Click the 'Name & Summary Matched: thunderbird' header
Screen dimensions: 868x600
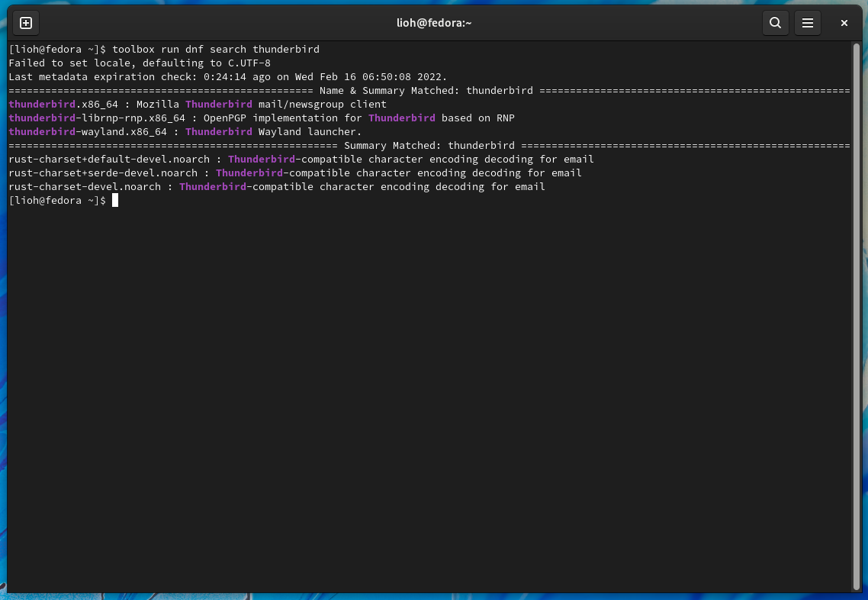[x=426, y=90]
